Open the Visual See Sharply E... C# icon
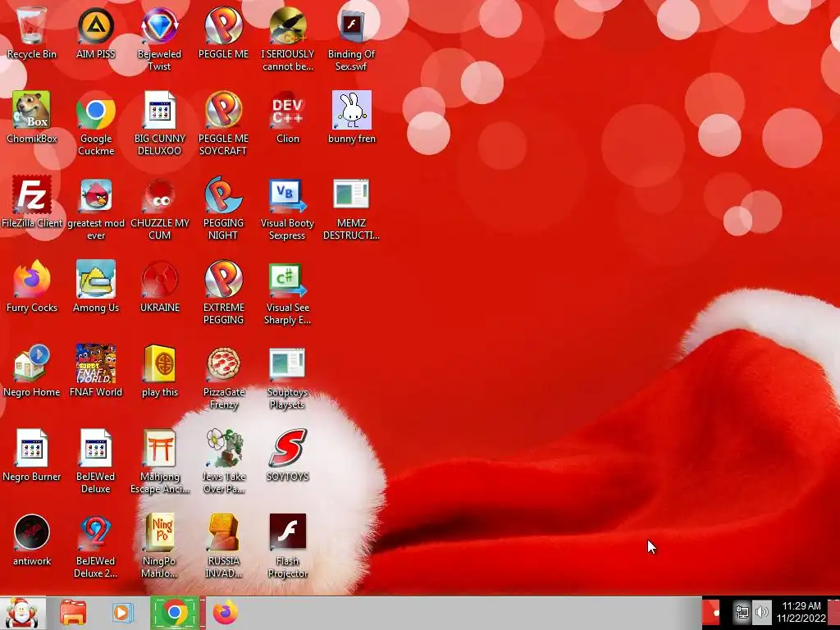840x630 pixels. (x=288, y=293)
